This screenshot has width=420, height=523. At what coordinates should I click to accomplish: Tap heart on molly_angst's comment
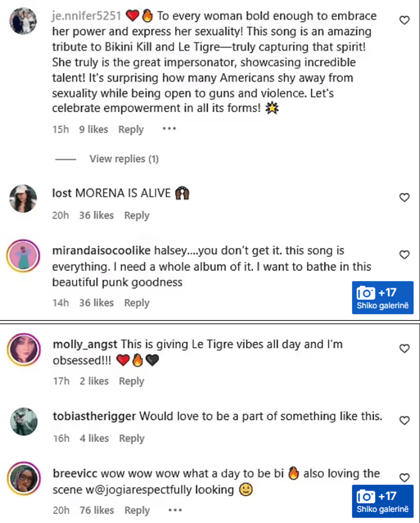pyautogui.click(x=404, y=349)
